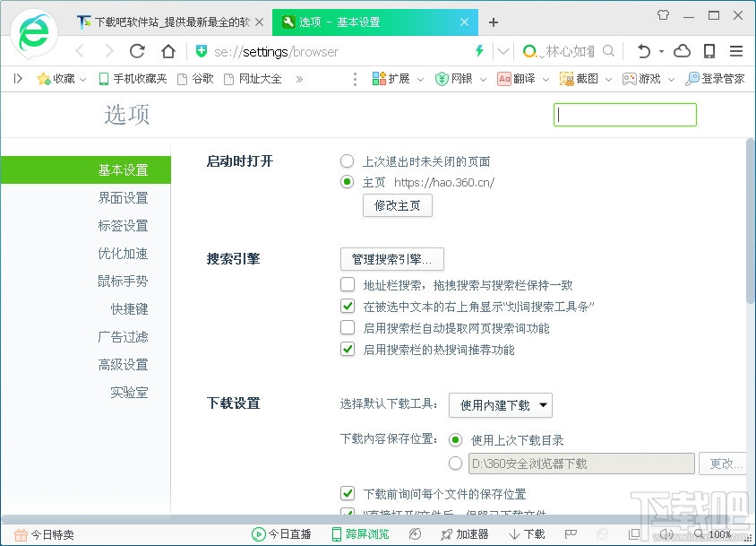Screen dimensions: 756x546
Task: Open 登录管家 login manager
Action: coord(717,78)
